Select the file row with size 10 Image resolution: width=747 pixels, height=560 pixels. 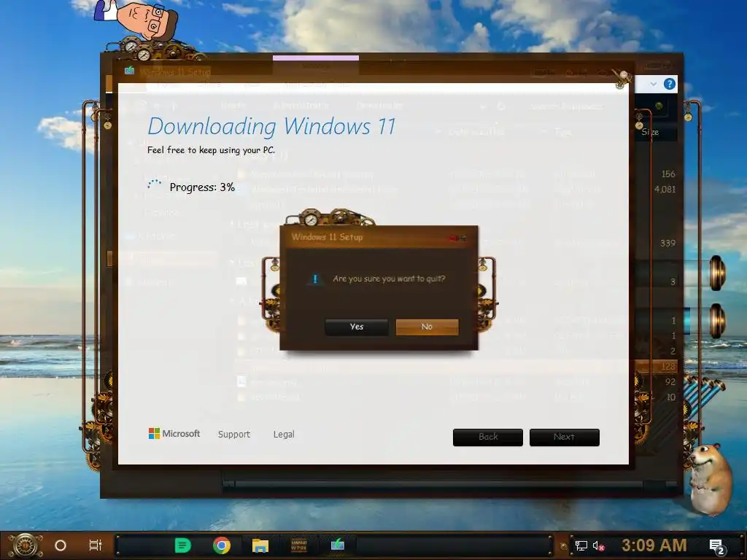(655, 397)
